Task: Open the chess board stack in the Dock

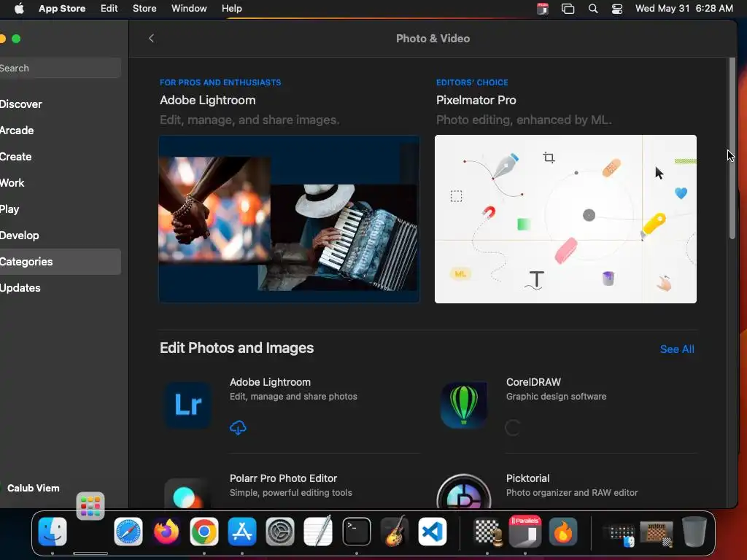Action: (x=657, y=532)
